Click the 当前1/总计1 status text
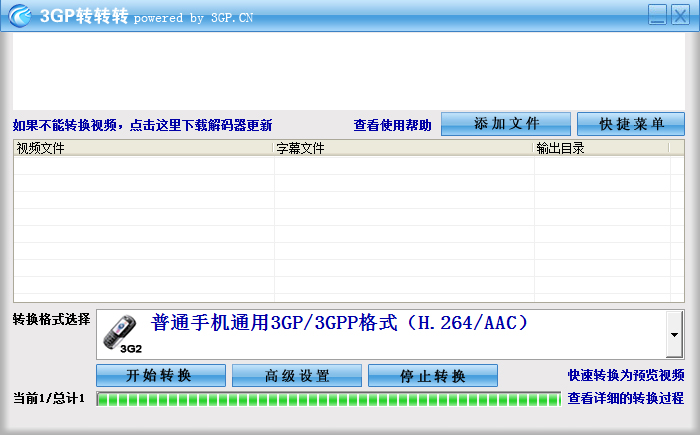Image resolution: width=700 pixels, height=435 pixels. coord(49,398)
